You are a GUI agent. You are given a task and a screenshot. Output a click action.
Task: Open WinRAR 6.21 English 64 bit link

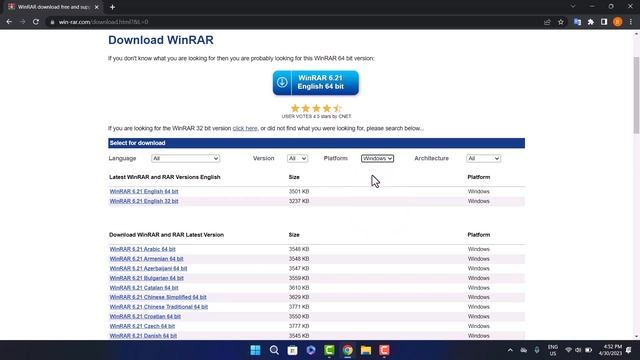[144, 191]
